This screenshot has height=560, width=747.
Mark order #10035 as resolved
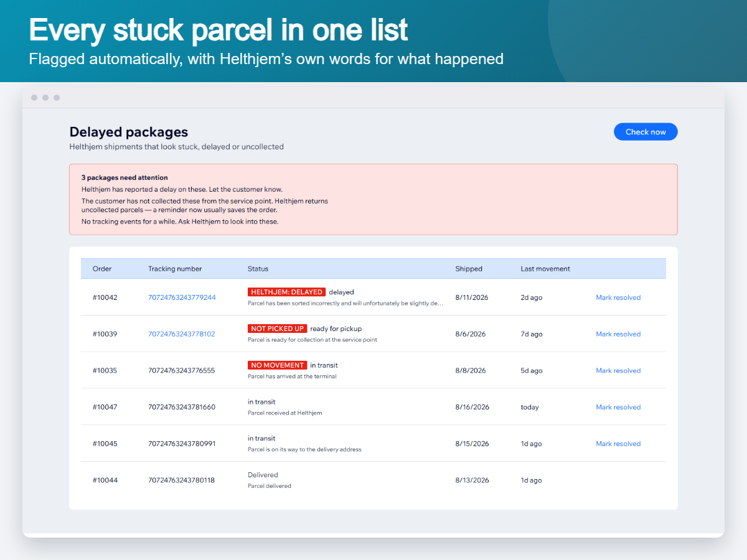point(618,371)
